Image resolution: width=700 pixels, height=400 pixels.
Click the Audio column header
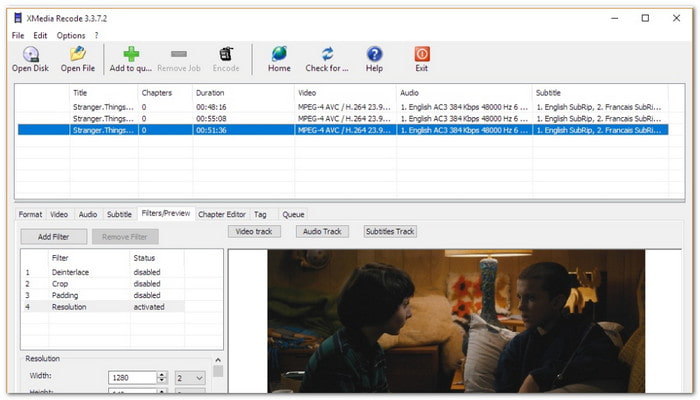(464, 93)
